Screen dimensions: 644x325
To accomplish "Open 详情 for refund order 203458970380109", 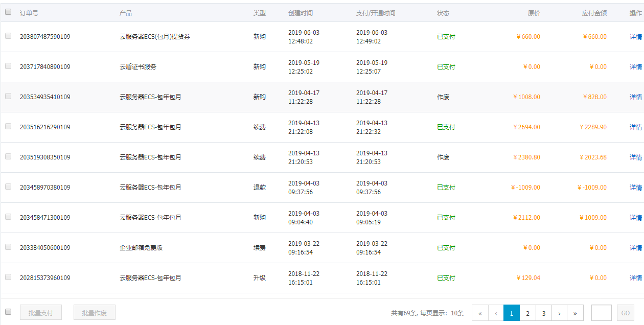I will click(635, 188).
